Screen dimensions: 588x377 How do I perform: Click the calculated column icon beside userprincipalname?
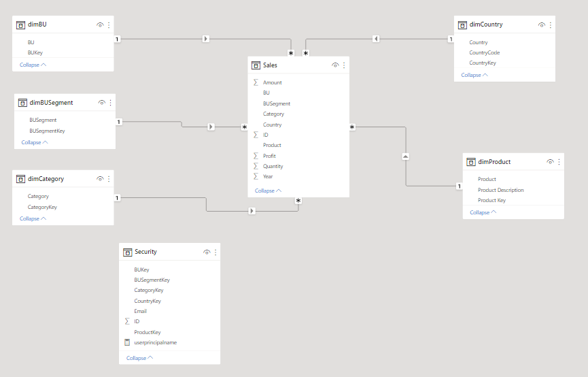[x=127, y=342]
